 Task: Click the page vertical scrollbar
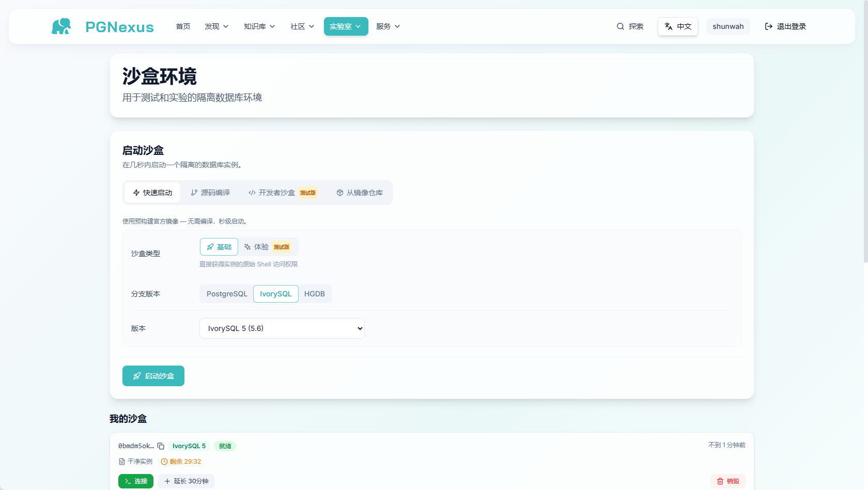click(865, 132)
